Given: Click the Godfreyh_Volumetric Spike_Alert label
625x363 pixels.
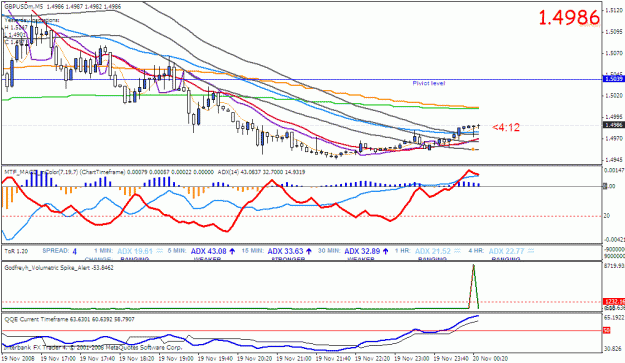Looking at the screenshot, I should 59,268.
